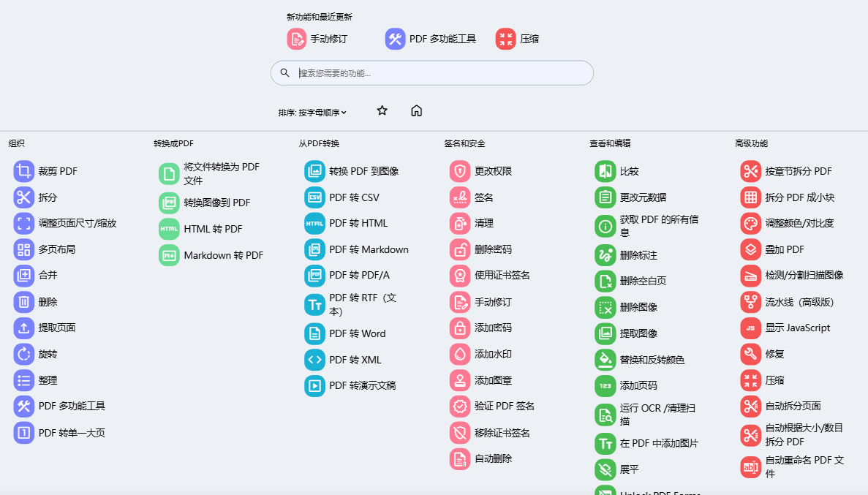
Task: Click the 删除 trash icon under 组织
Action: point(24,302)
